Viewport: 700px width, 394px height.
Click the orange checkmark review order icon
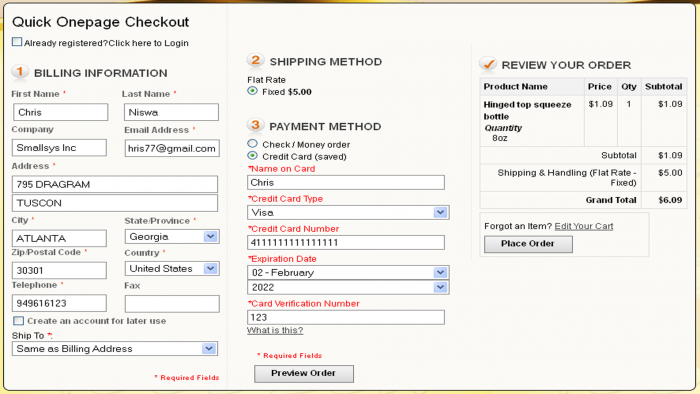point(488,64)
